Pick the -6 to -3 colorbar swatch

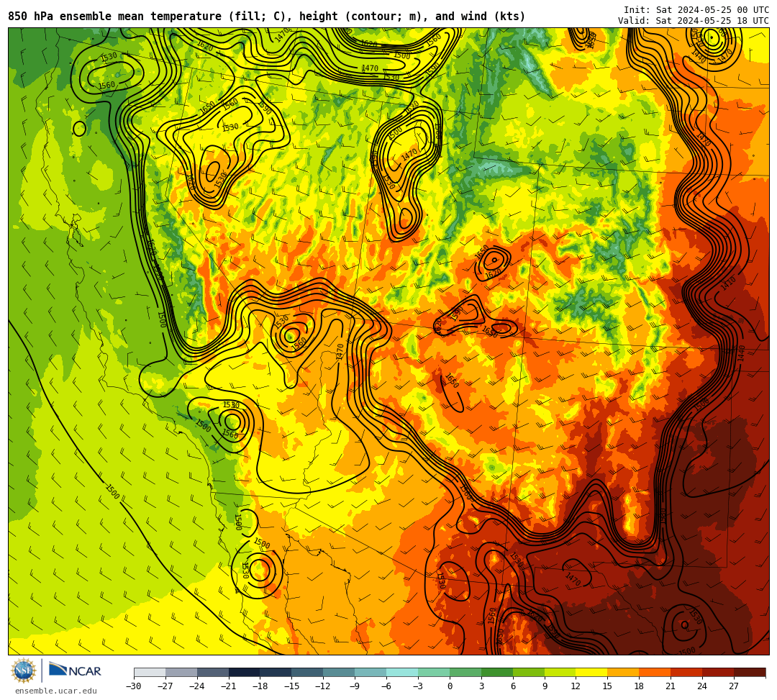pyautogui.click(x=402, y=672)
